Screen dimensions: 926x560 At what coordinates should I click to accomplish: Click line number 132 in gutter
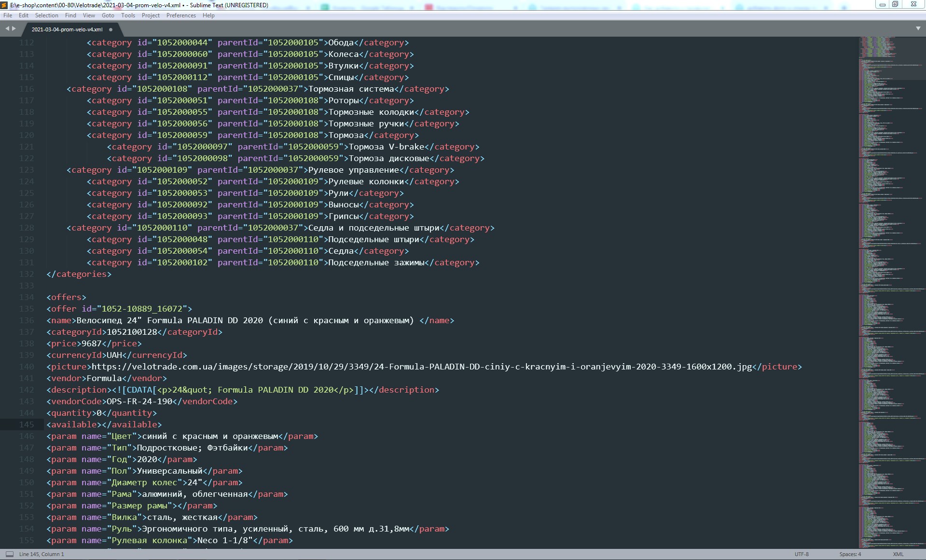(x=27, y=274)
